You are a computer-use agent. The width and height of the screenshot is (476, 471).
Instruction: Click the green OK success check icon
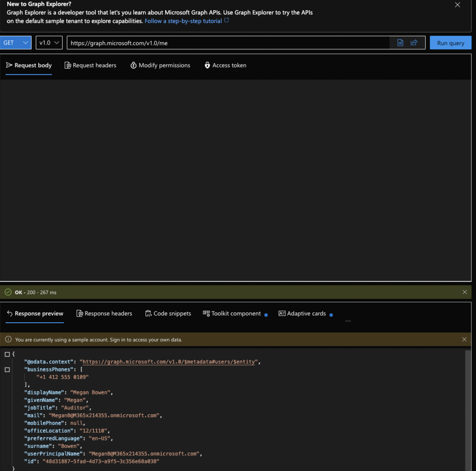[x=8, y=292]
